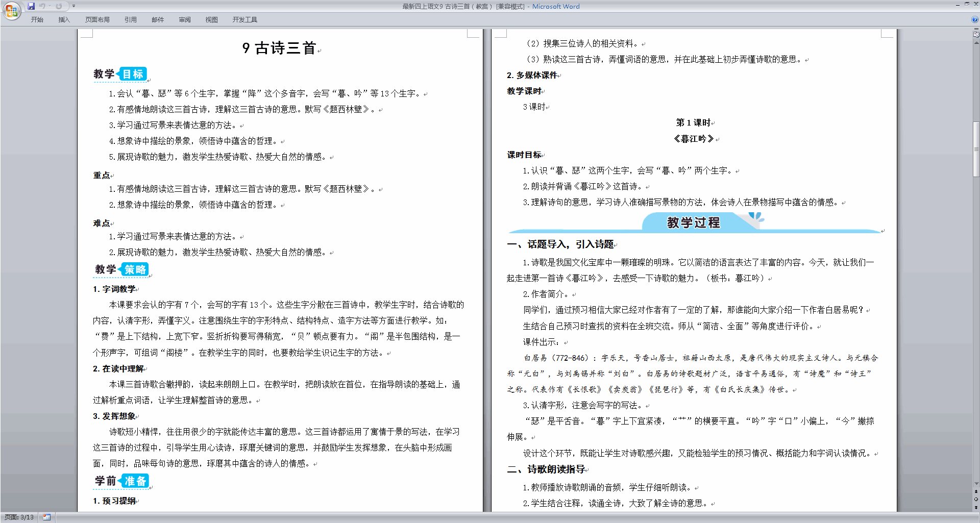Click the line 2.朗读并背诵《暮江吟》这首诗。

coord(584,186)
